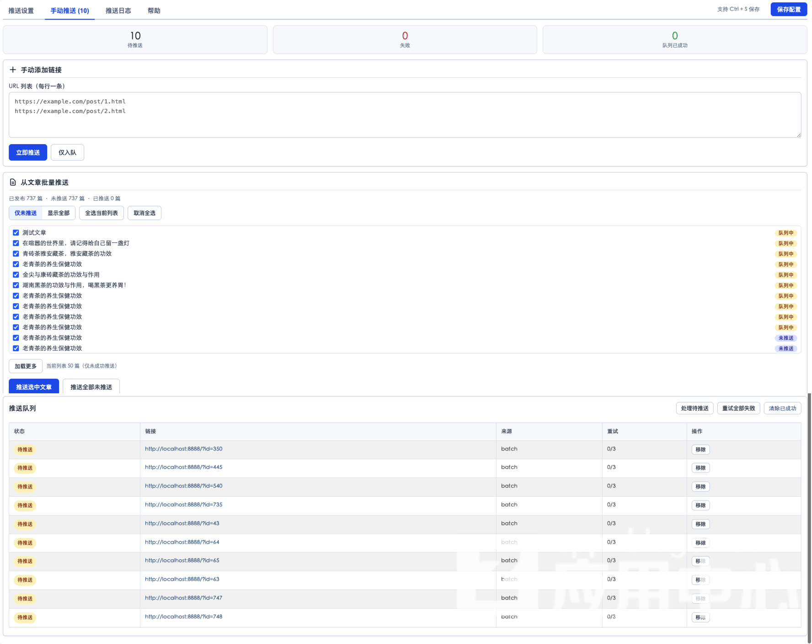Open link http://localhost:8888/?id=350
This screenshot has width=812, height=644.
tap(184, 449)
